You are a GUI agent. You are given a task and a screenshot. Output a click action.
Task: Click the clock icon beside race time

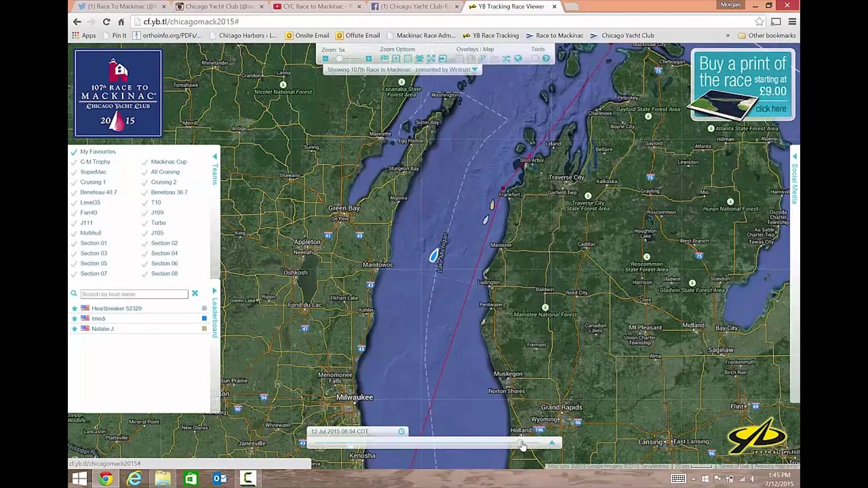pos(401,432)
